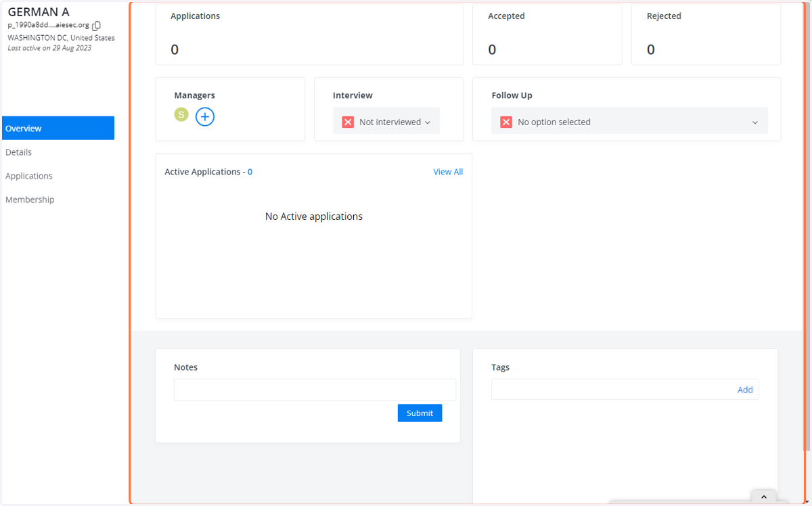Click Last active on 29 Aug 2023
Viewport: 812px width, 506px height.
(x=49, y=48)
